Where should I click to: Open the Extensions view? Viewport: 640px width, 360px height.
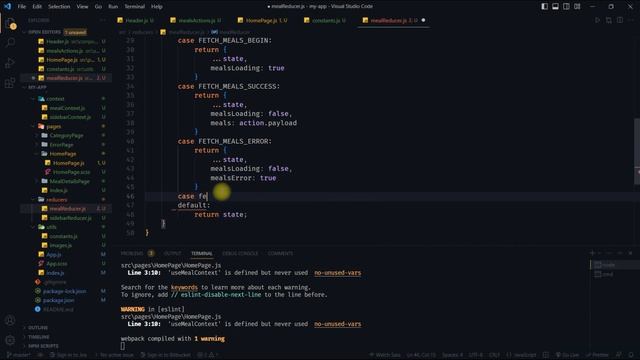(10, 83)
